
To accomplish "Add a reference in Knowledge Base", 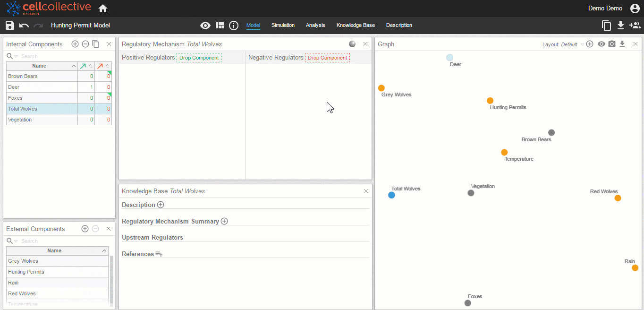I will click(159, 254).
